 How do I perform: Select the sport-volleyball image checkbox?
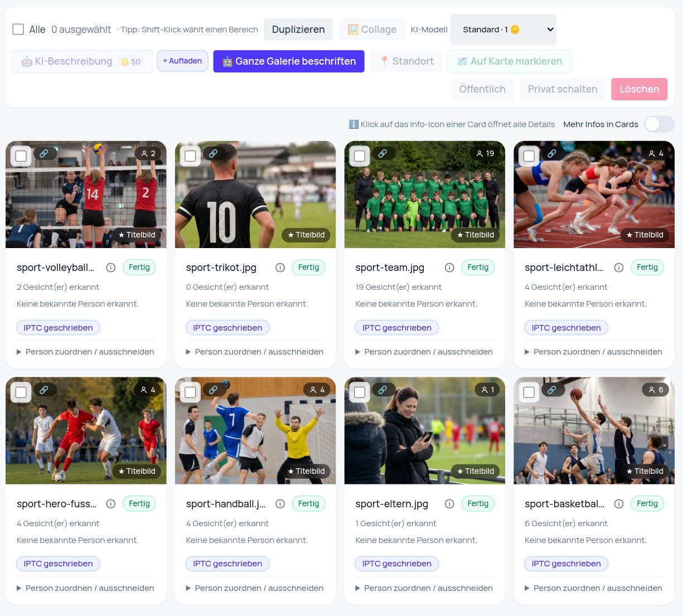(x=21, y=156)
